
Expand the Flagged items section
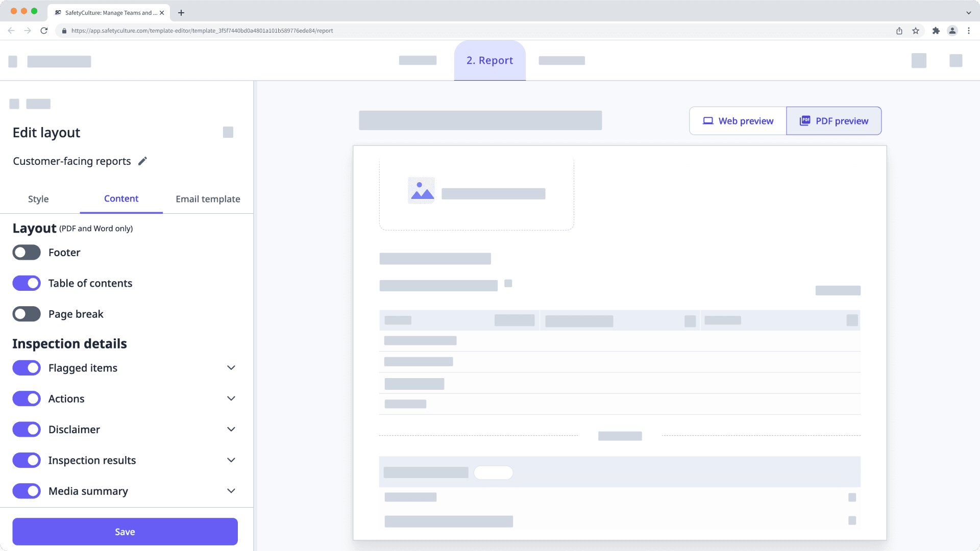click(231, 368)
